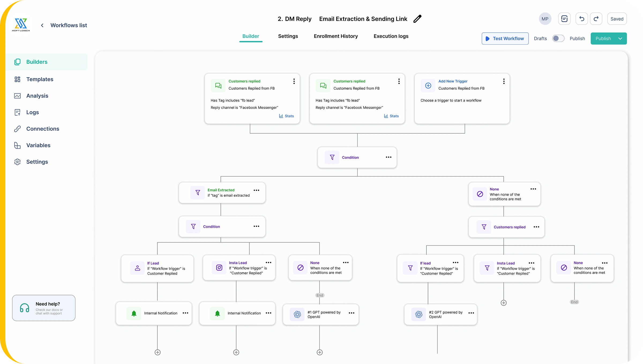Open Stats on the first trigger card
This screenshot has height=364, width=643.
[286, 116]
